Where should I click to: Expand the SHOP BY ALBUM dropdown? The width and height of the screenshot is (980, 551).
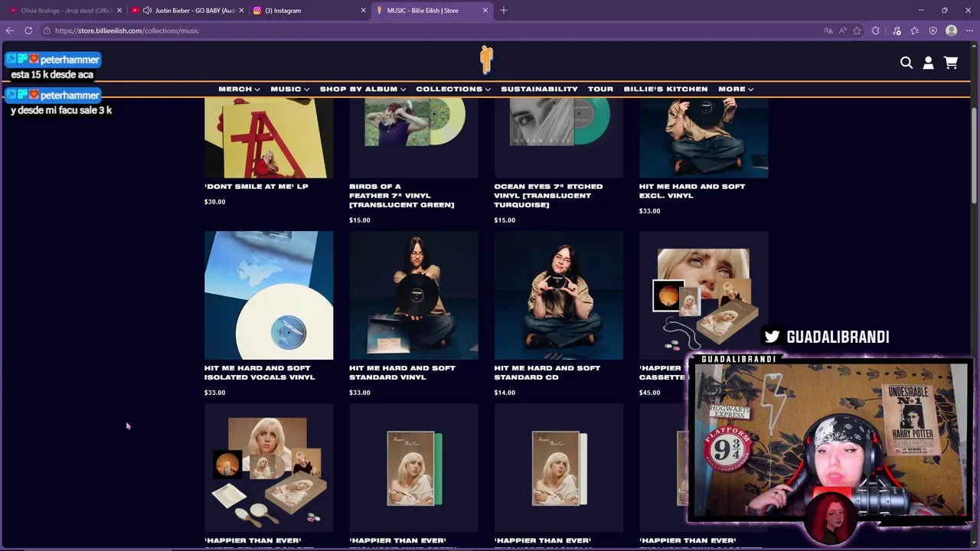click(x=363, y=90)
